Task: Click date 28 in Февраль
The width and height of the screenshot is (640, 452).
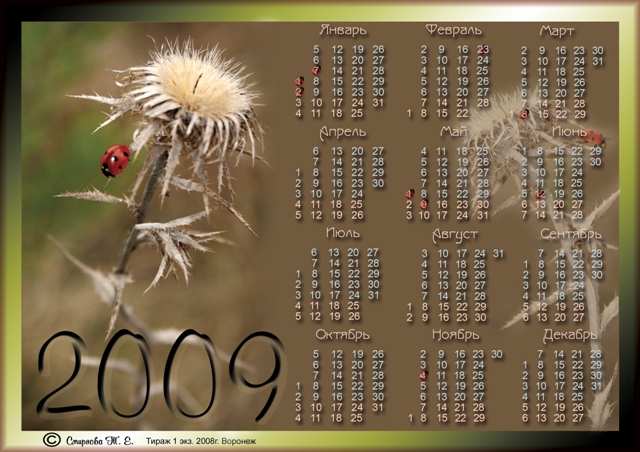Action: [483, 102]
